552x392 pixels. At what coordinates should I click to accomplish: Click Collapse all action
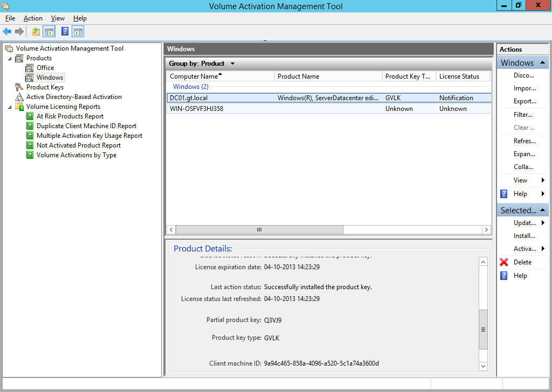pos(523,167)
